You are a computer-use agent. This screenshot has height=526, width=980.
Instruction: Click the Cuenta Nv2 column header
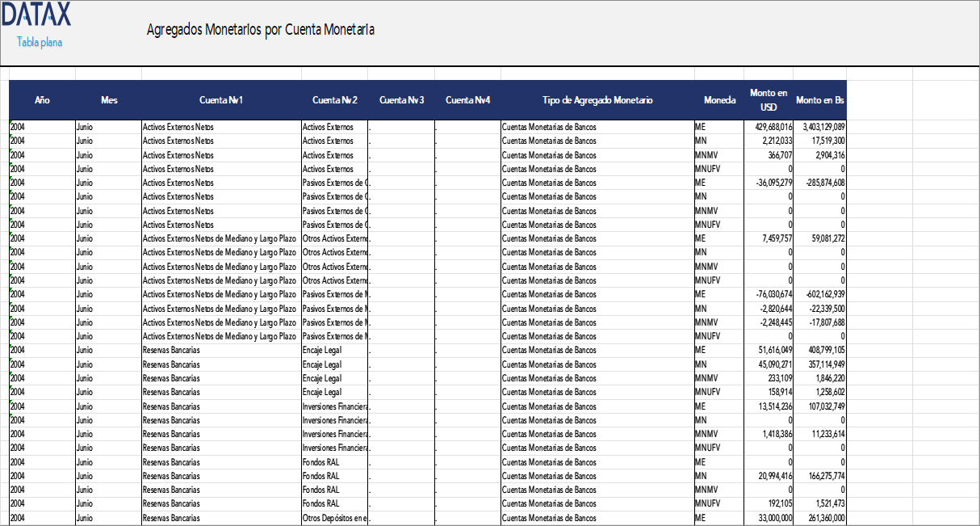click(334, 100)
